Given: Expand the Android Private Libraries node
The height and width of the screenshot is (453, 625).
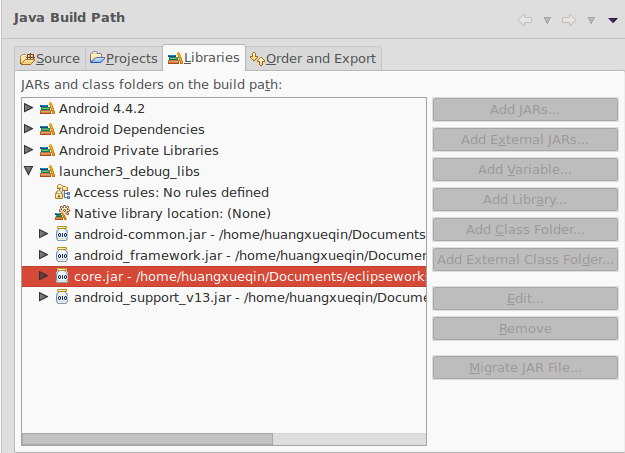Looking at the screenshot, I should [x=28, y=150].
